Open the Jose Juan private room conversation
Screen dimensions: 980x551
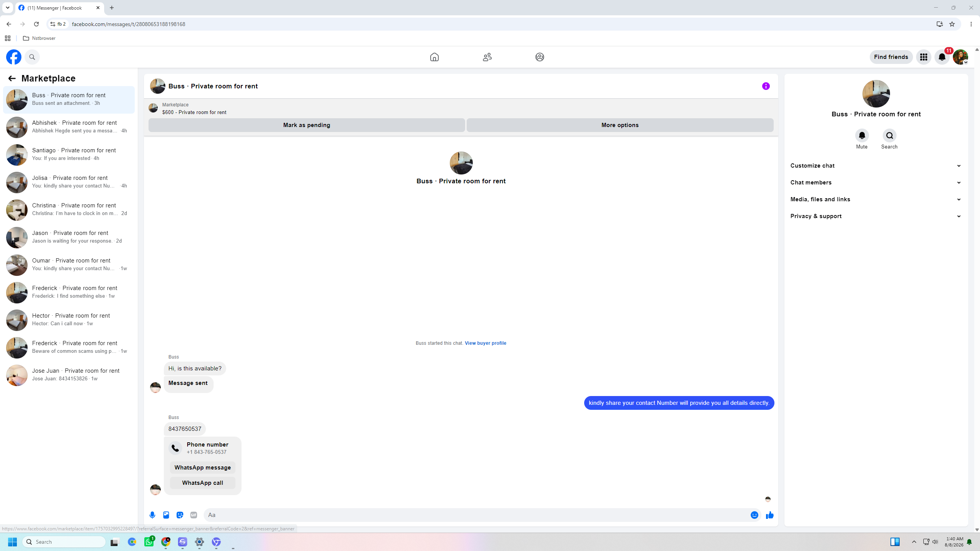click(69, 375)
